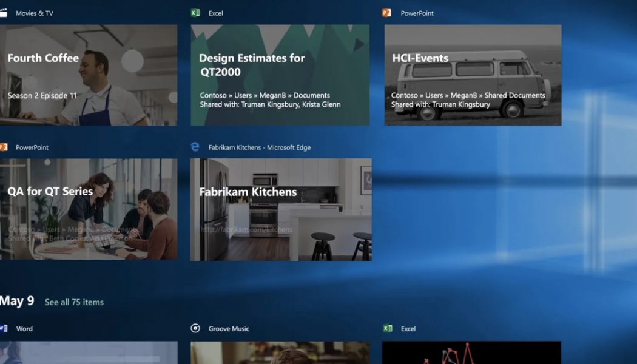Open the Design Estimates for QT2000 document
The height and width of the screenshot is (364, 637).
(280, 75)
